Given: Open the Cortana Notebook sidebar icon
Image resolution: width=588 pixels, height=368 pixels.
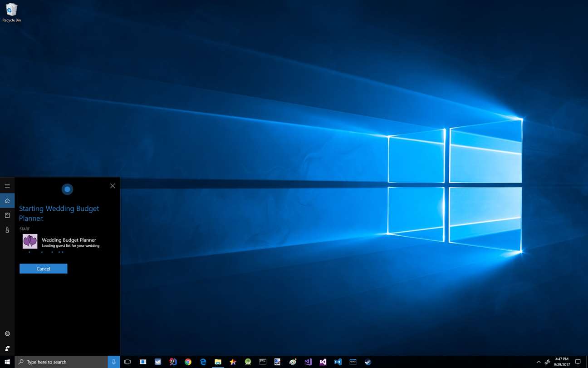Looking at the screenshot, I should (7, 215).
